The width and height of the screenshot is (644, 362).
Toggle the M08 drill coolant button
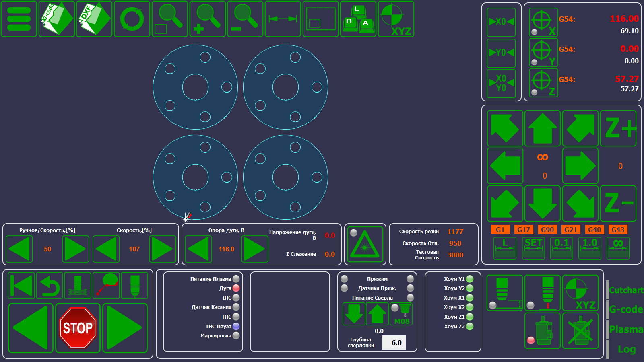pos(401,314)
